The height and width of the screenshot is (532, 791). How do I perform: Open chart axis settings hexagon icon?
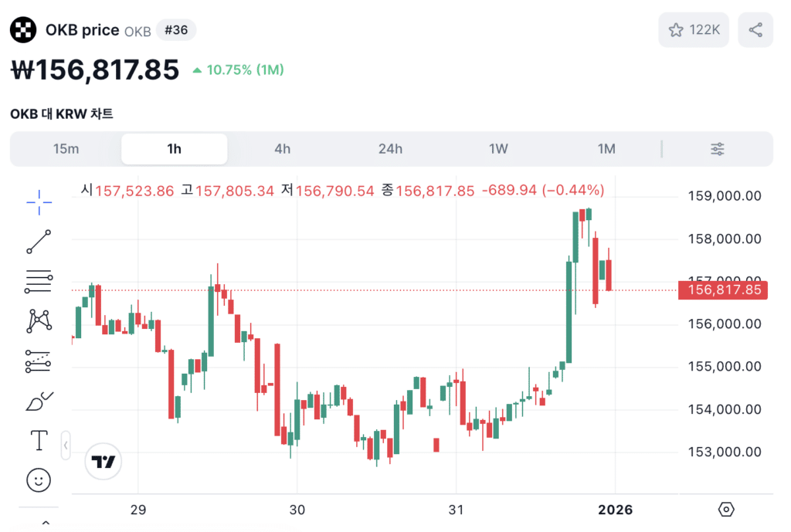[x=725, y=510]
